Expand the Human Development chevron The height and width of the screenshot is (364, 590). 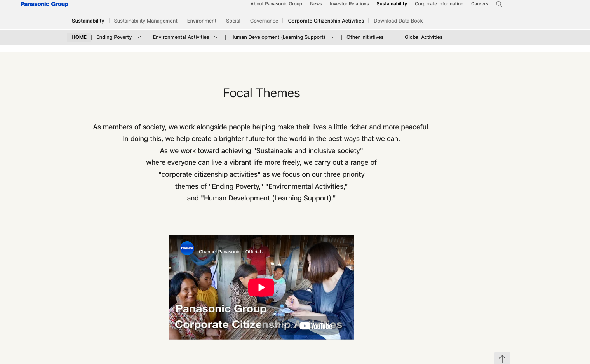(x=332, y=37)
